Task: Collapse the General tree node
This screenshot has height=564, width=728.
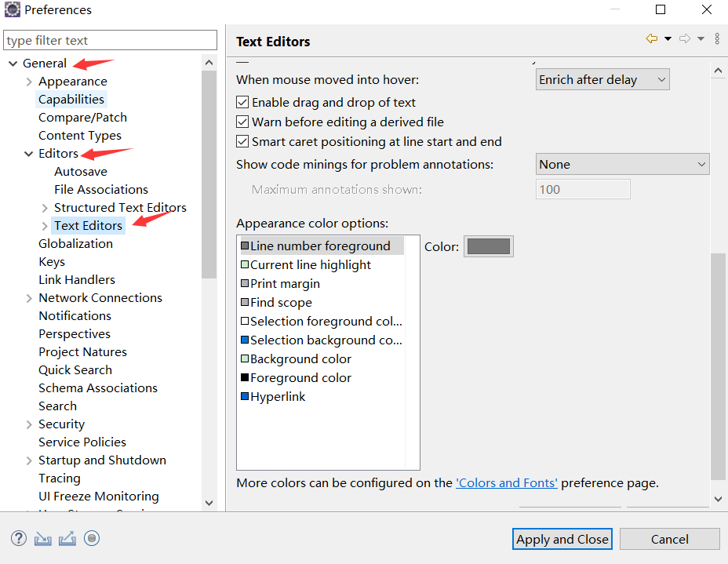Action: pos(13,64)
